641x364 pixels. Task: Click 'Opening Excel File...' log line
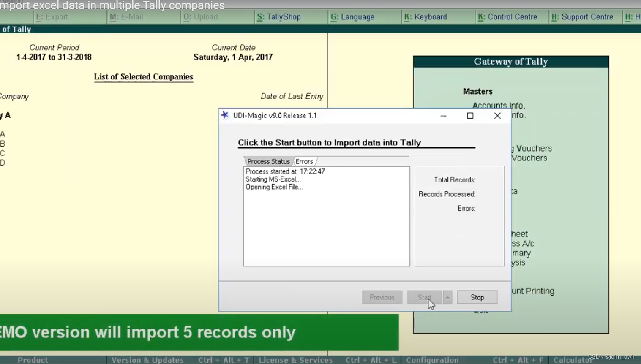pos(274,187)
